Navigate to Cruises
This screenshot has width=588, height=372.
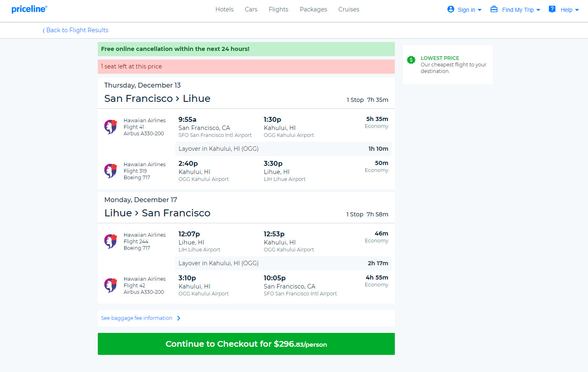(349, 9)
